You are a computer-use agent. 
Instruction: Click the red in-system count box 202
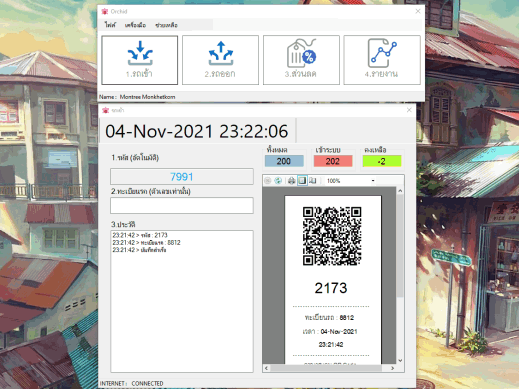coord(333,161)
